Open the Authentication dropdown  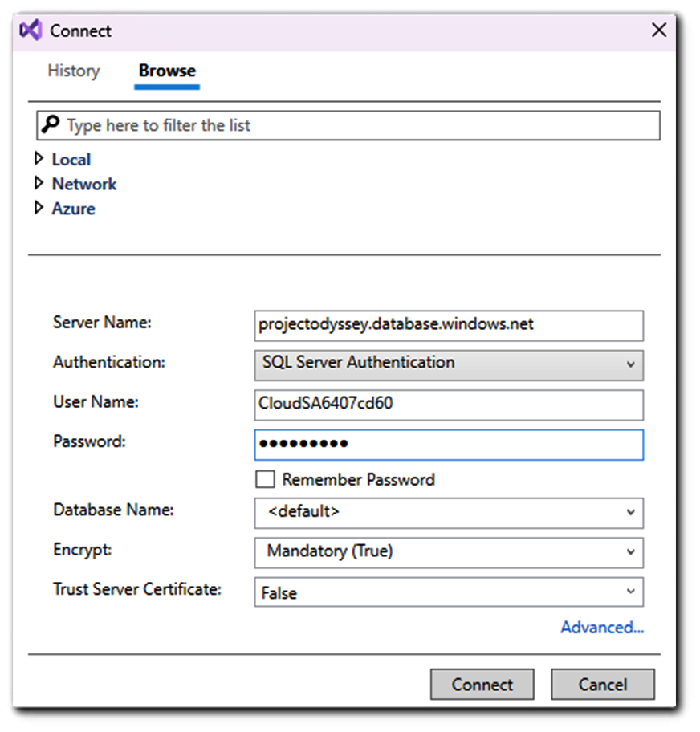click(x=449, y=365)
